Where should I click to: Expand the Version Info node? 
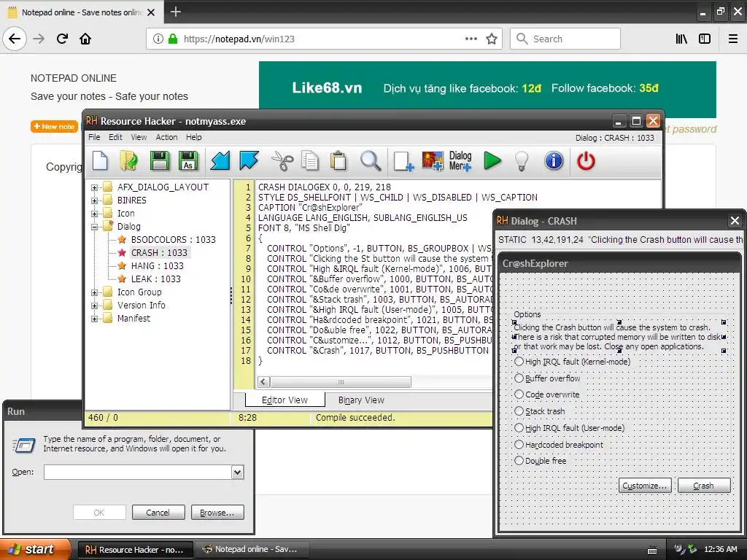(x=94, y=306)
